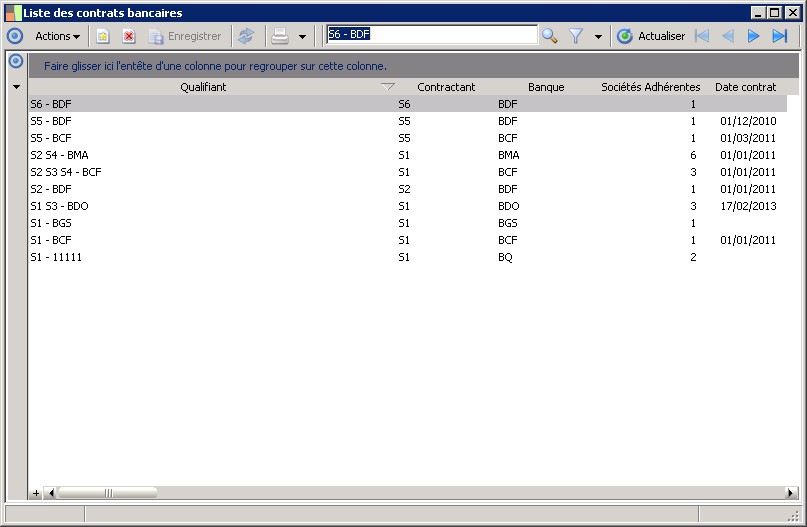807x527 pixels.
Task: Go to first record navigation arrow
Action: [702, 36]
